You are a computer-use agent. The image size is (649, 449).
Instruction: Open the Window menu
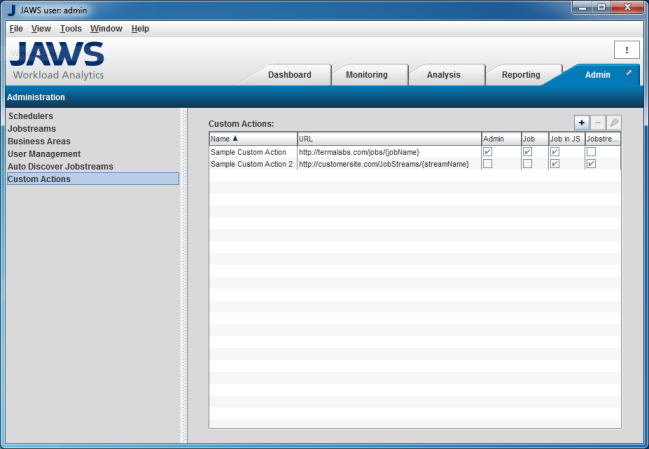(106, 29)
